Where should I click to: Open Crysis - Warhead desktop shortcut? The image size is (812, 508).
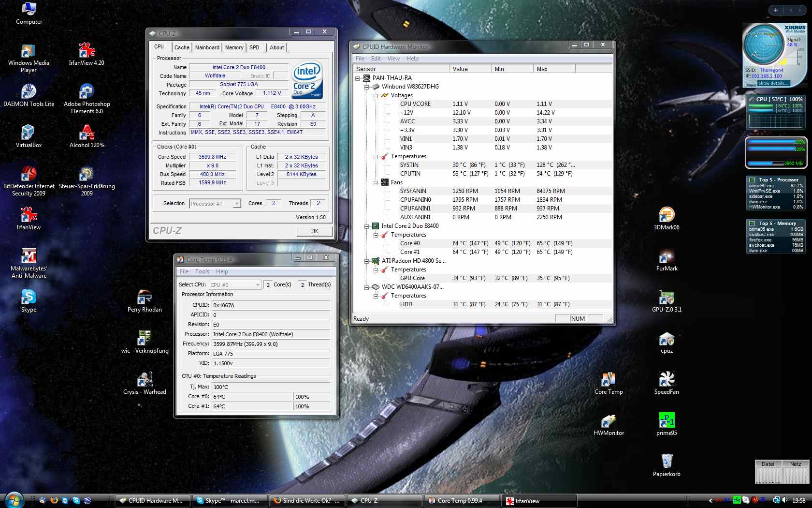coord(145,379)
